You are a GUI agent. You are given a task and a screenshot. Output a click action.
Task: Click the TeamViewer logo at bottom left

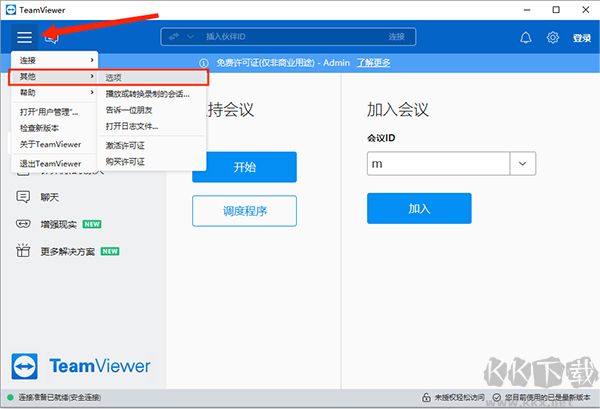click(x=25, y=366)
